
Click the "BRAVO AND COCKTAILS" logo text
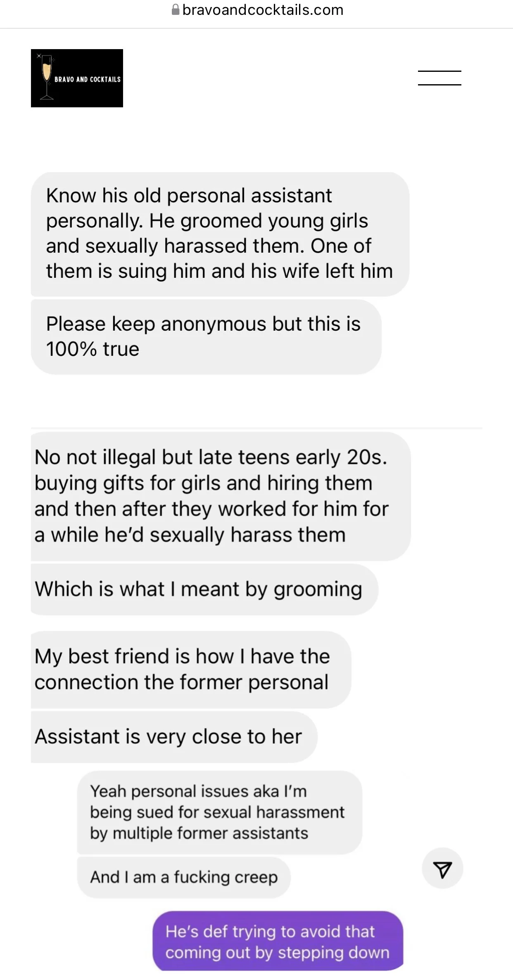(x=88, y=79)
